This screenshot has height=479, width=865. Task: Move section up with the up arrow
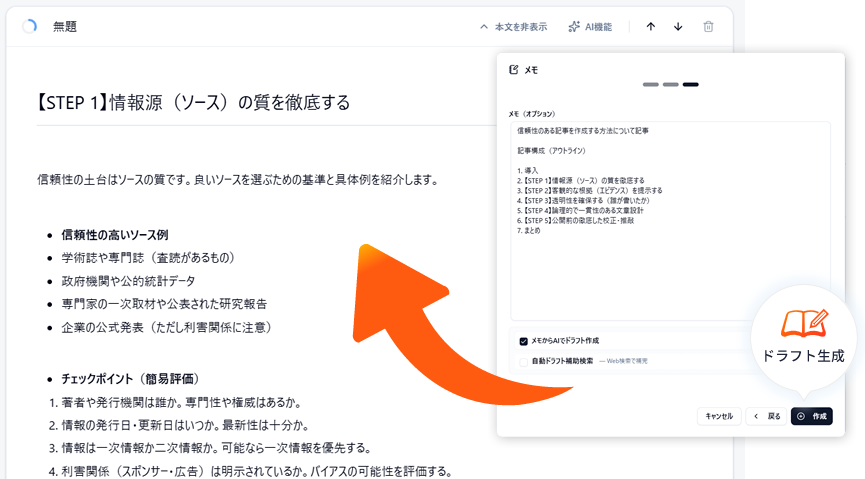(651, 27)
